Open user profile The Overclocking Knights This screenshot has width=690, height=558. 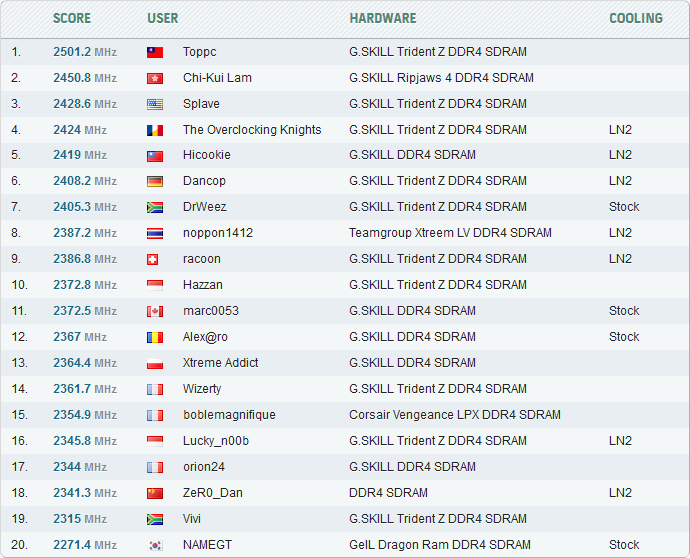252,130
